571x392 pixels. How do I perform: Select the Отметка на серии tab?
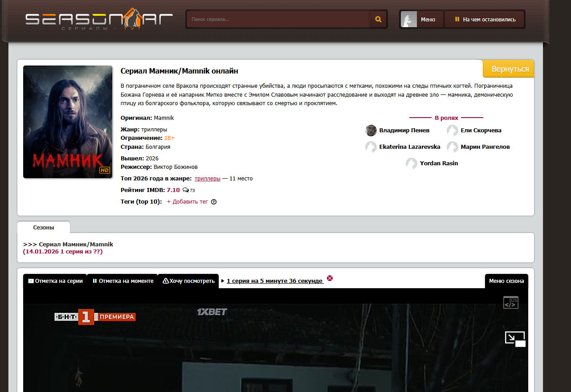[x=55, y=281]
